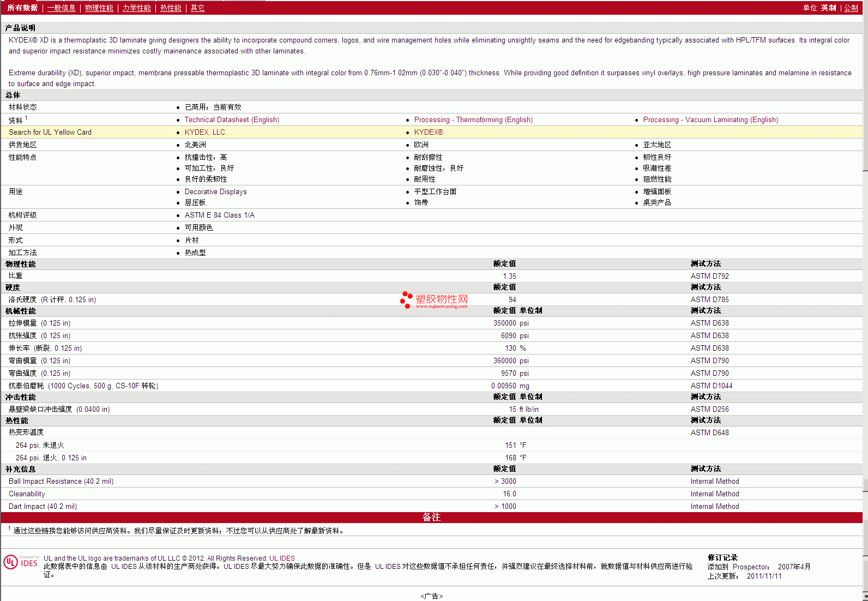Click the ASTM D648 test method
The image size is (868, 601).
(x=709, y=433)
